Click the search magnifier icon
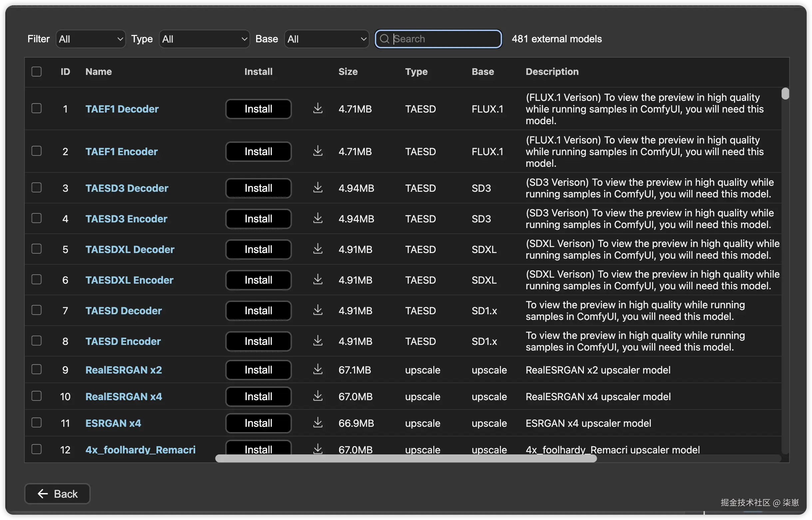812x520 pixels. (x=384, y=39)
